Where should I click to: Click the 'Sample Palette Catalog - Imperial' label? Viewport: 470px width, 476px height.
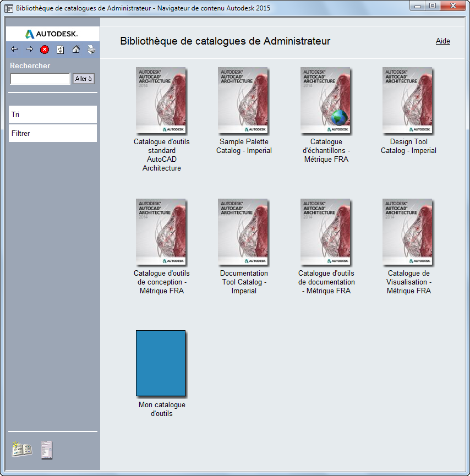[x=244, y=146]
